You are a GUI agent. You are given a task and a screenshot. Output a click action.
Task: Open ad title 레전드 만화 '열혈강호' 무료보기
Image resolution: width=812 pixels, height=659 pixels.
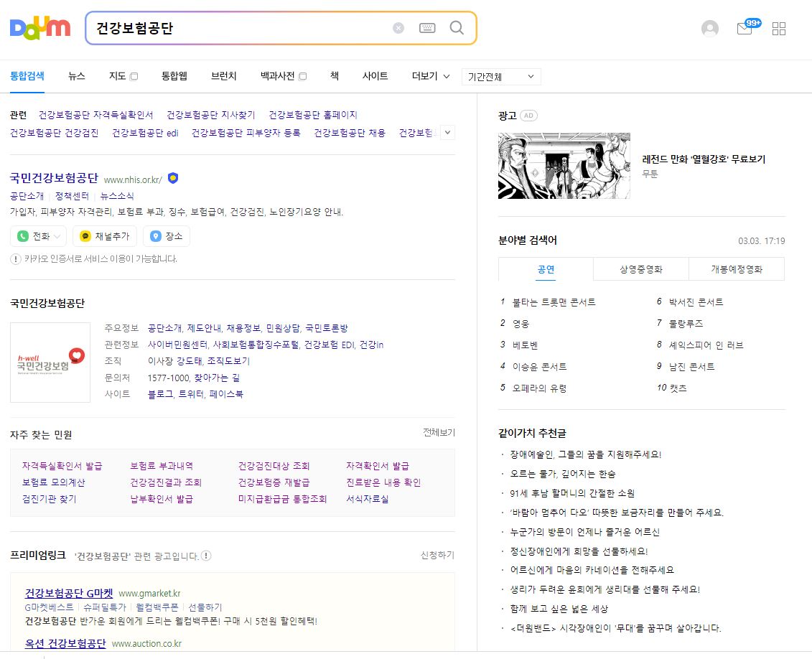704,159
